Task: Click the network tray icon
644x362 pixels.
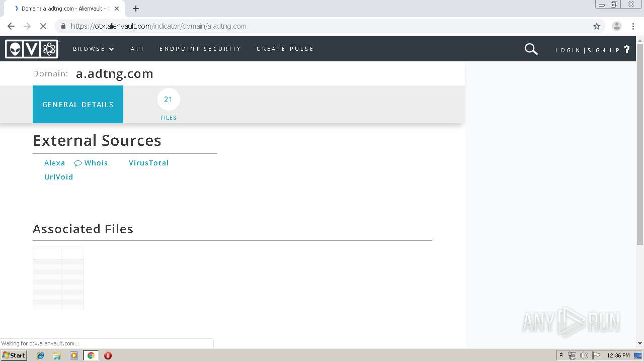Action: [x=572, y=355]
